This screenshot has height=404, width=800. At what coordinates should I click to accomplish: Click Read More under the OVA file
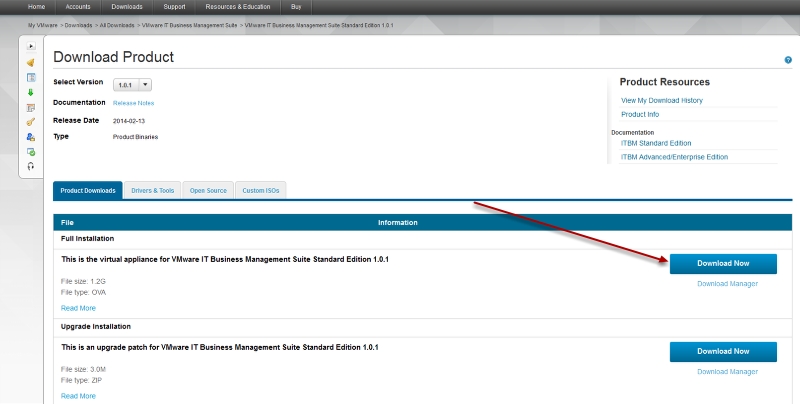(x=78, y=308)
